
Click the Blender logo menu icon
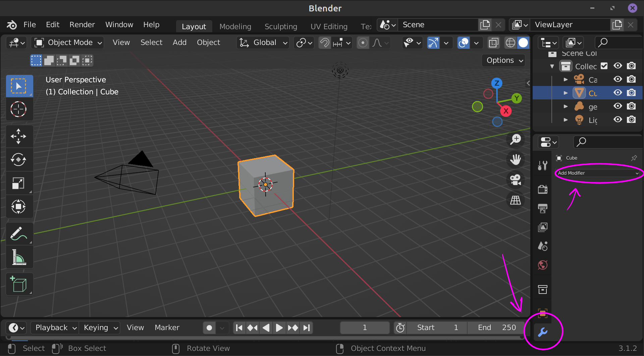tap(12, 25)
